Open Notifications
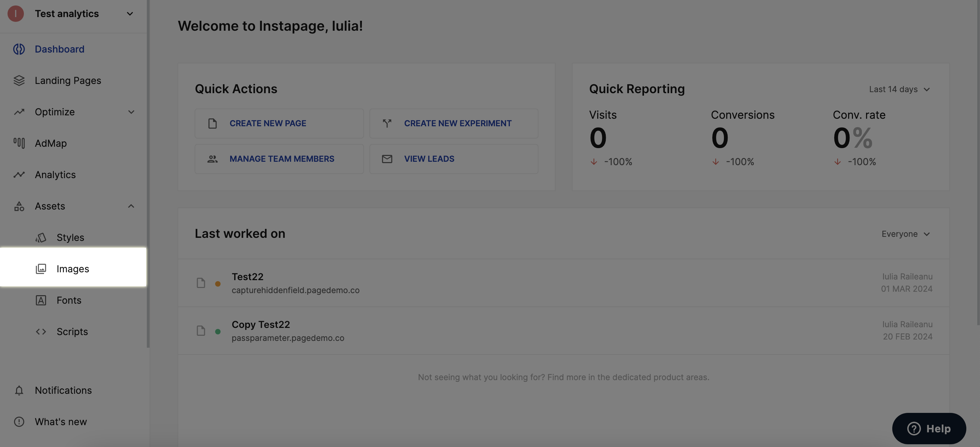 (x=73, y=390)
